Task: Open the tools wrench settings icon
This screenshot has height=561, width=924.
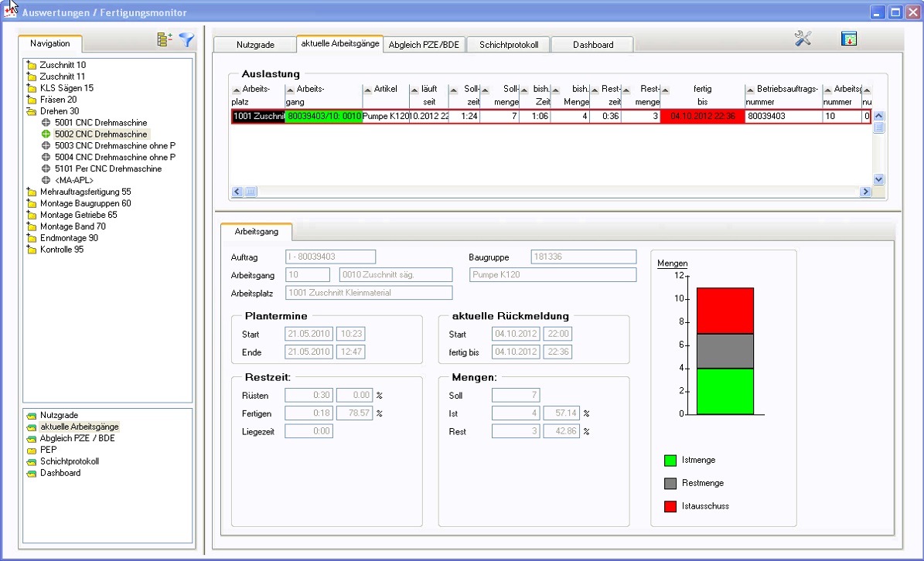Action: tap(803, 39)
